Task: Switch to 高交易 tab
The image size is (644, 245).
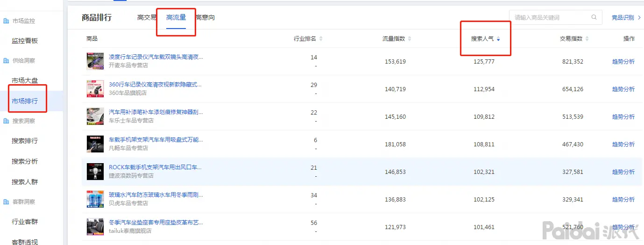Action: coord(147,18)
